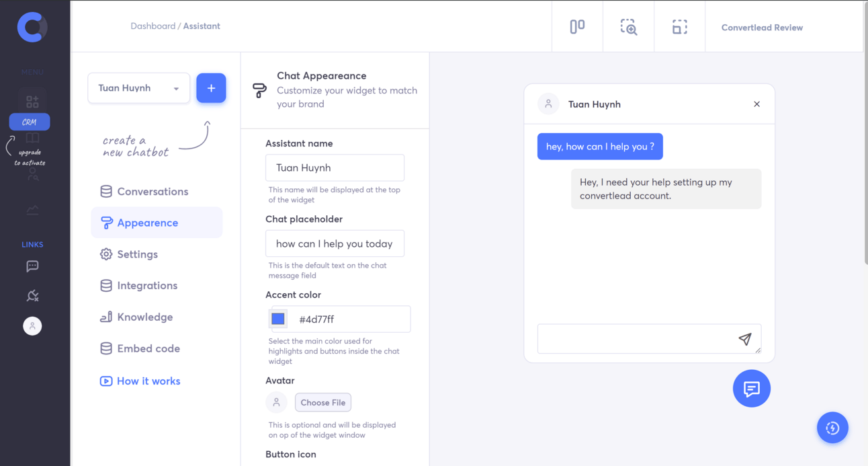Click the Convertlead logo in sidebar
Image resolution: width=868 pixels, height=466 pixels.
pyautogui.click(x=32, y=27)
